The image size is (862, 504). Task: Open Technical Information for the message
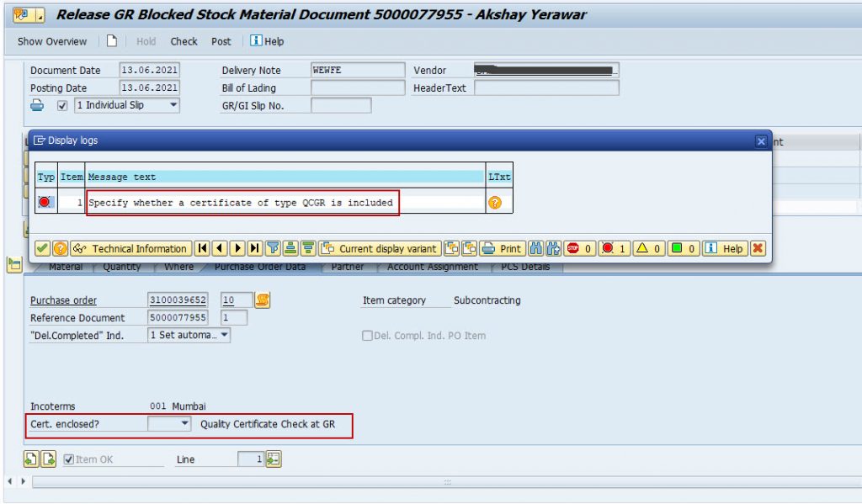point(130,248)
